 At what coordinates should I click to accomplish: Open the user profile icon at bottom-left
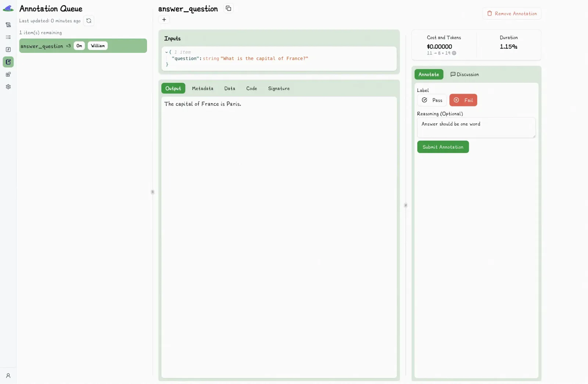tap(8, 376)
